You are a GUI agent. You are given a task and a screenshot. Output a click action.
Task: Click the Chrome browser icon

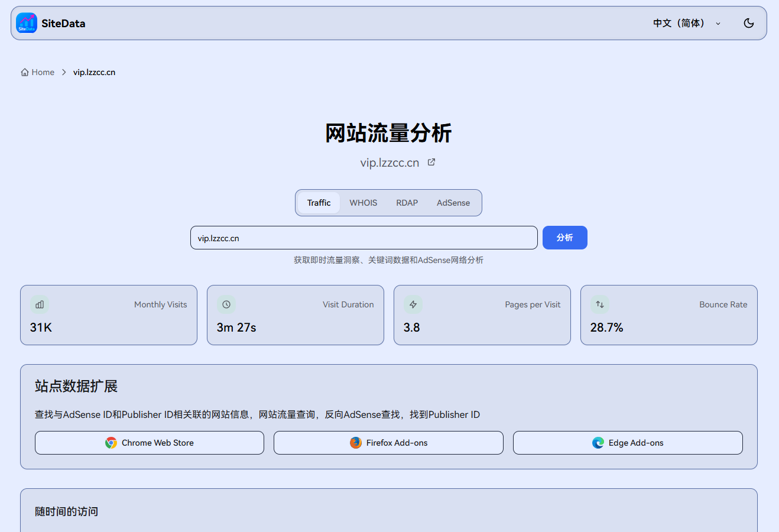click(111, 443)
